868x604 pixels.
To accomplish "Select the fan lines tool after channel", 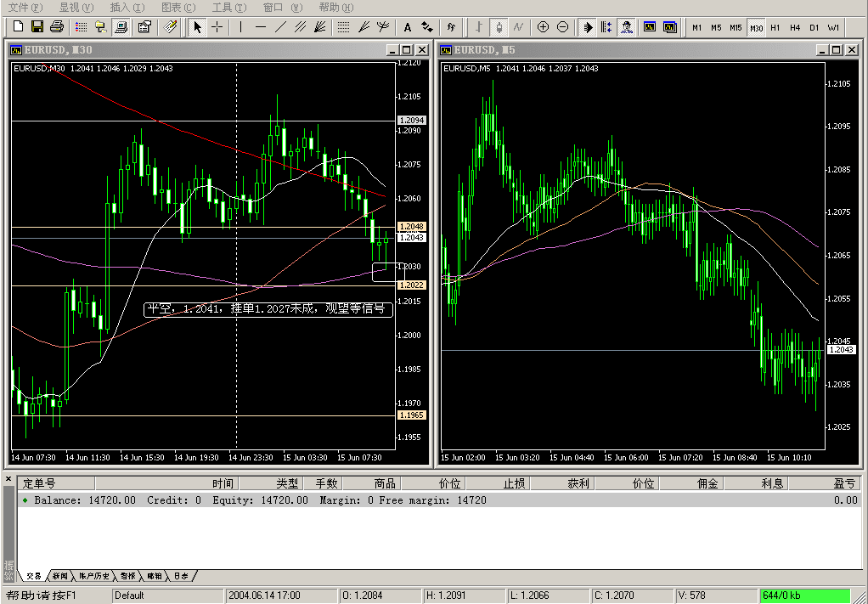I will 319,26.
